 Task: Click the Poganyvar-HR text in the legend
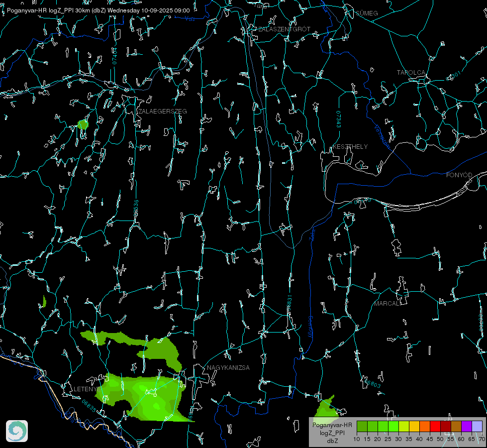[x=332, y=425]
